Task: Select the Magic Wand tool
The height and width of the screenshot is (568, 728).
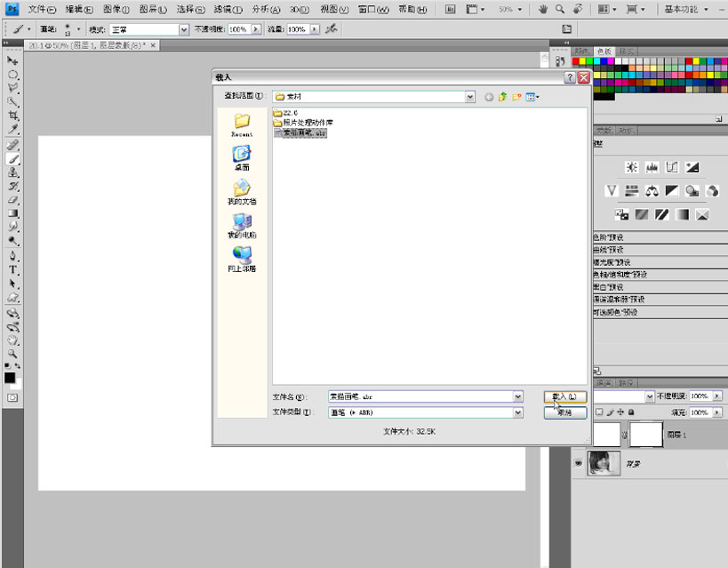Action: tap(12, 101)
